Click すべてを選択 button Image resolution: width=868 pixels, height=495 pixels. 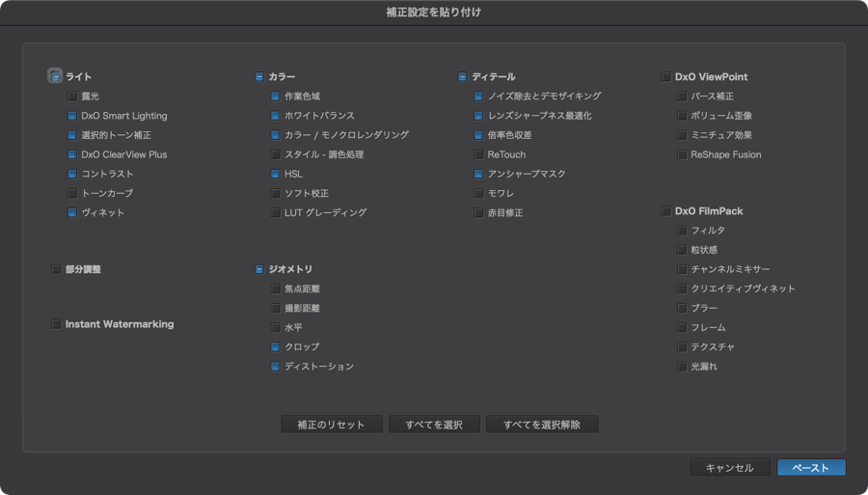[434, 425]
